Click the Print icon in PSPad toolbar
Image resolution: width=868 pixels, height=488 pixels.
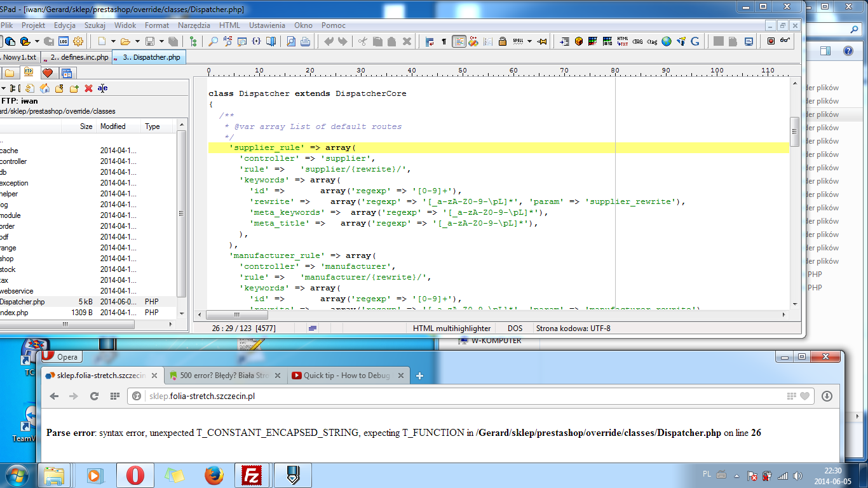tap(305, 41)
